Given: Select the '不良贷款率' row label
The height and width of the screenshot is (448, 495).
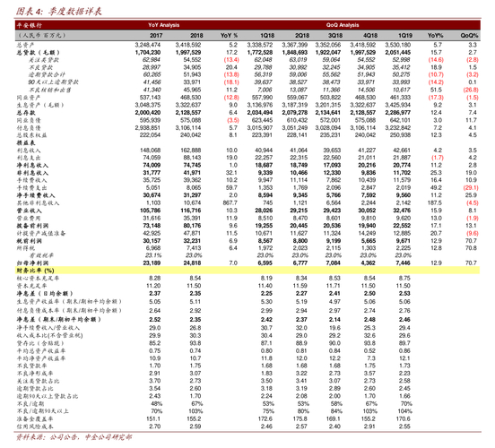Looking at the screenshot, I should 31,366.
